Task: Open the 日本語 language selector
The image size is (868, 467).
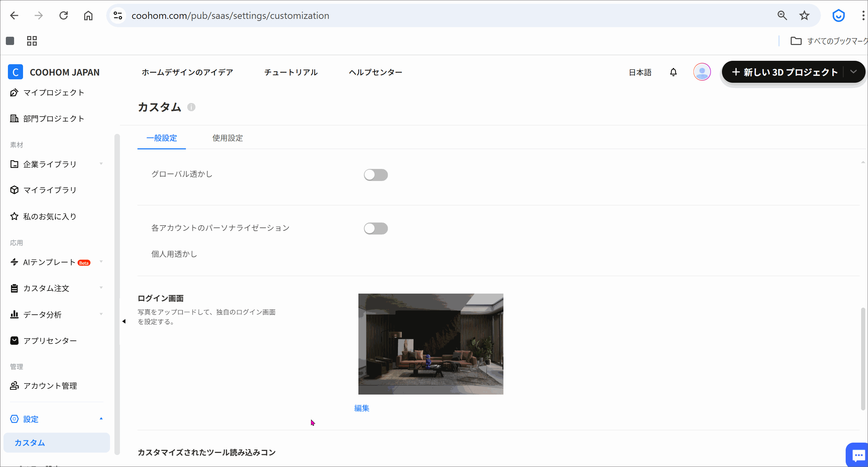Action: coord(640,72)
